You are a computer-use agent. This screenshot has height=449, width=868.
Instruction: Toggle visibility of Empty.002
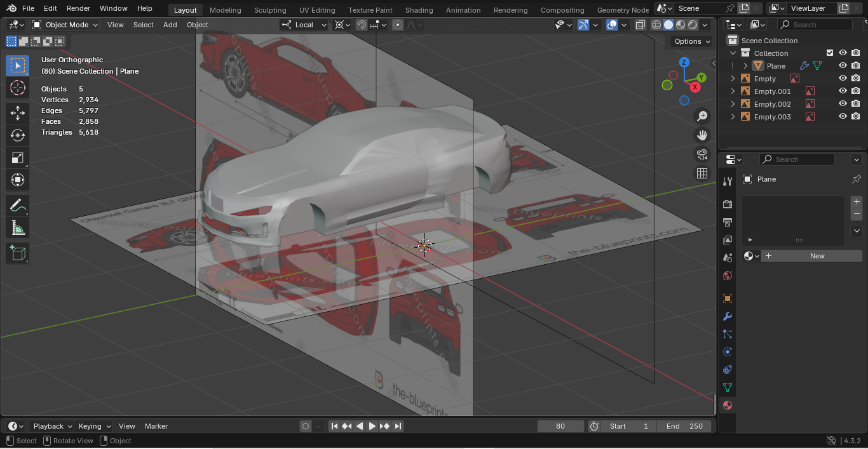pyautogui.click(x=843, y=104)
